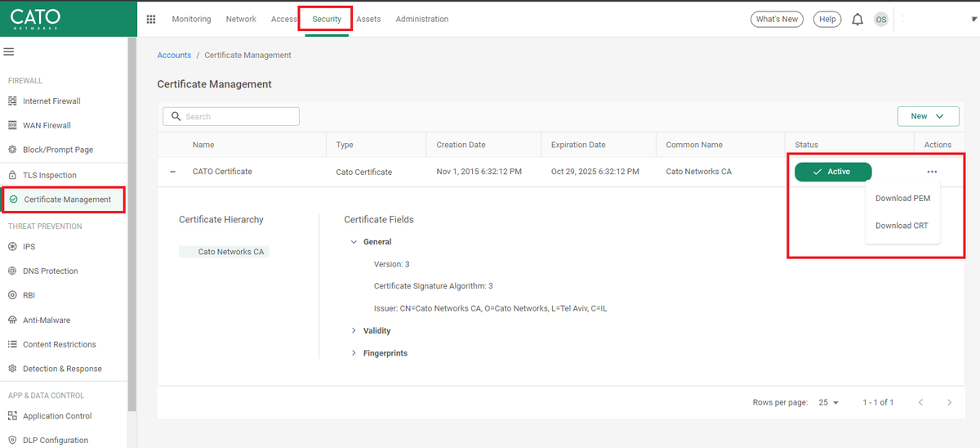Image resolution: width=980 pixels, height=448 pixels.
Task: Click the Nov 1, 2015 creation date
Action: (479, 172)
